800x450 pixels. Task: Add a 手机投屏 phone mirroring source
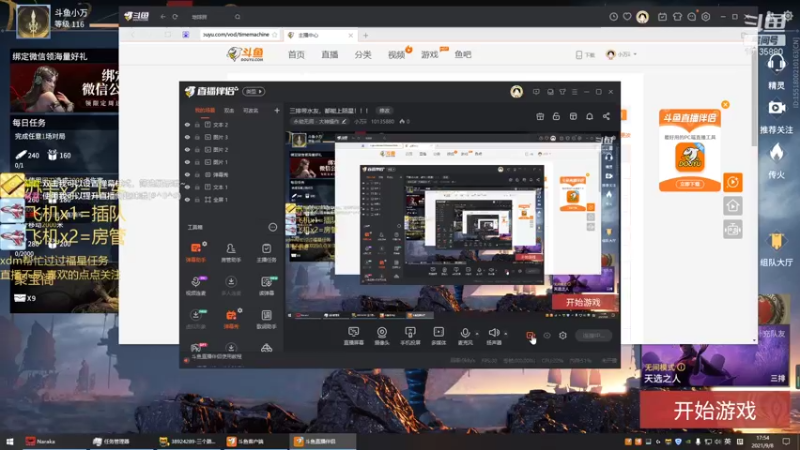pos(410,336)
